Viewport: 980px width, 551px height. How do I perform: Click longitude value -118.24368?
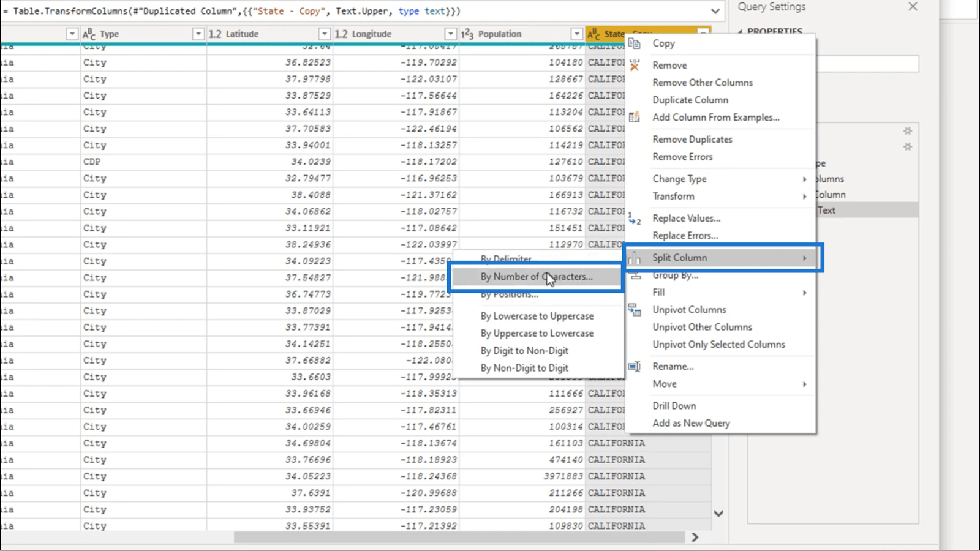click(x=428, y=476)
